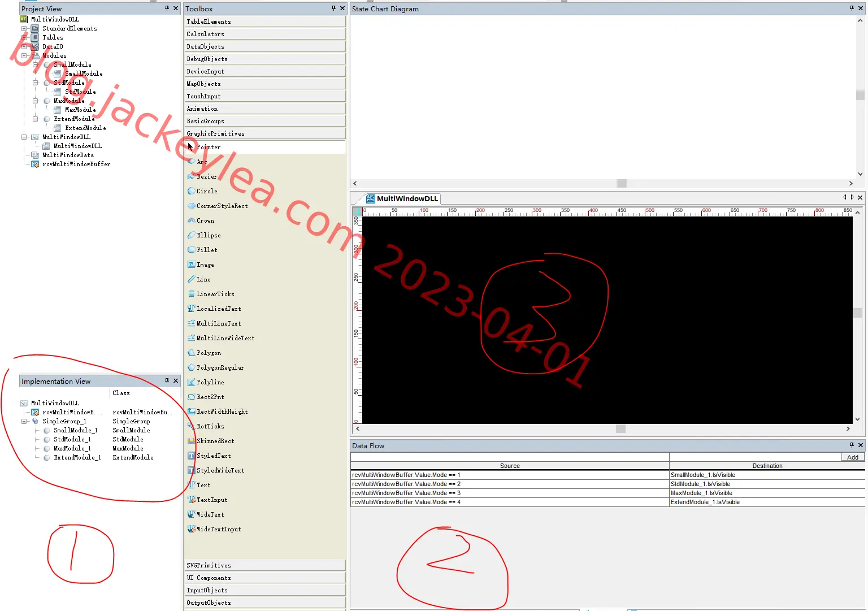This screenshot has width=868, height=611.
Task: Pin the Toolbox panel
Action: coord(333,8)
